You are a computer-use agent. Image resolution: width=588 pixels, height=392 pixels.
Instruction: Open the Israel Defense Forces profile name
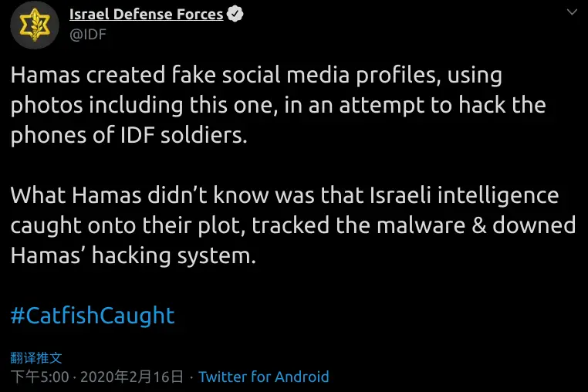pyautogui.click(x=147, y=14)
